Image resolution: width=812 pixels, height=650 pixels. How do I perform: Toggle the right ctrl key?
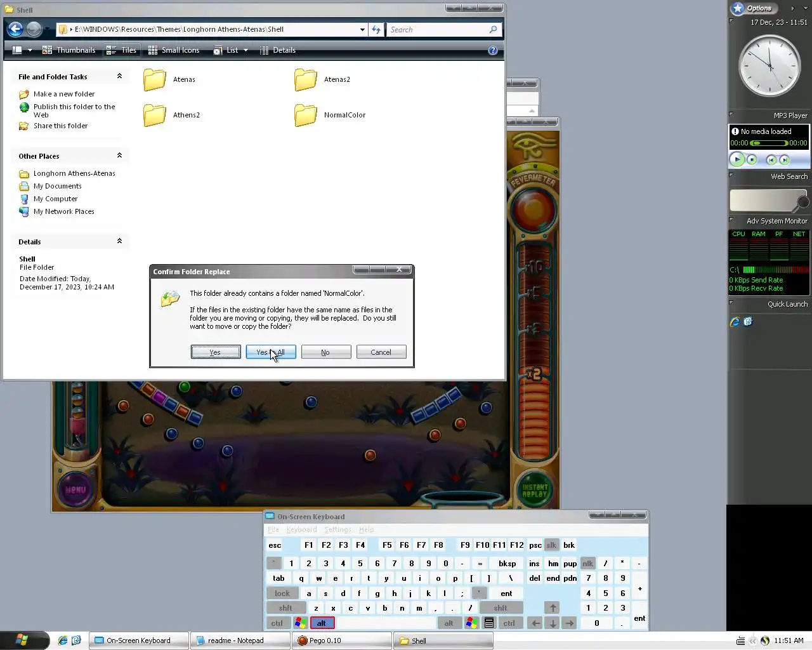coord(509,623)
